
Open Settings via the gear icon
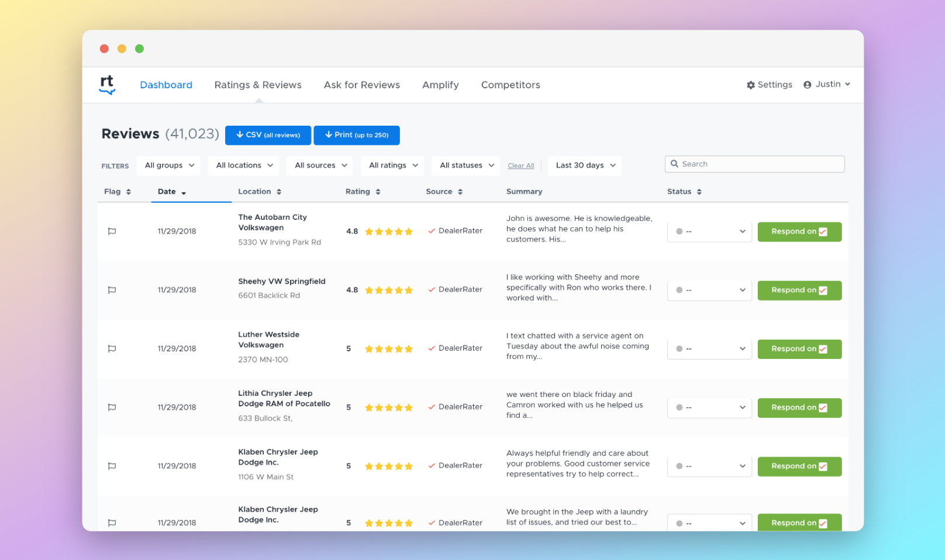[751, 85]
